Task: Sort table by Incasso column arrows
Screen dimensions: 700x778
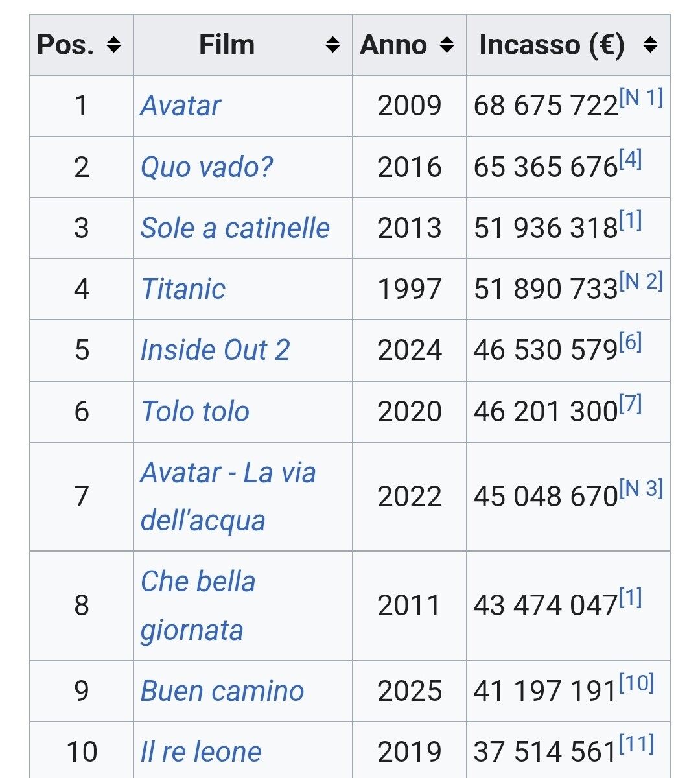Action: [x=651, y=45]
